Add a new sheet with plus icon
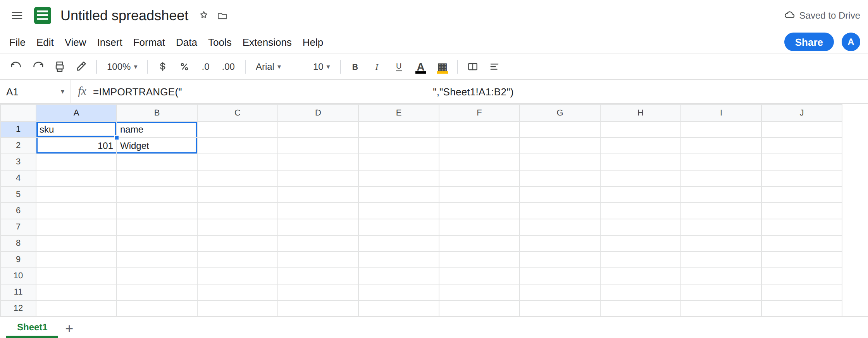The width and height of the screenshot is (868, 338). tap(69, 329)
